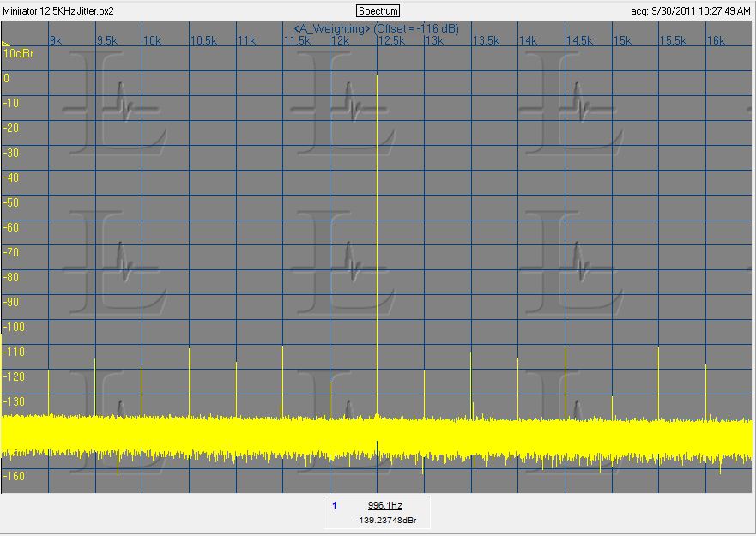The height and width of the screenshot is (536, 756).
Task: Click the -80 level axis label
Action: [11, 277]
